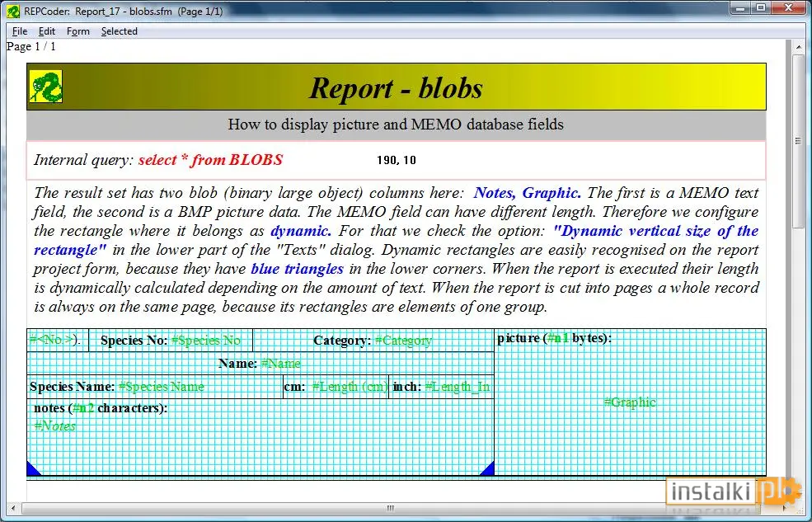Select the #Notes memo field
This screenshot has width=812, height=522.
pyautogui.click(x=55, y=426)
